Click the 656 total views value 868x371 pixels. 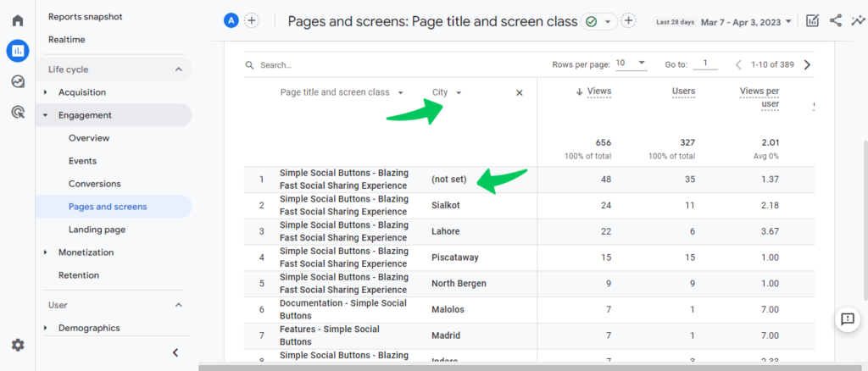603,142
